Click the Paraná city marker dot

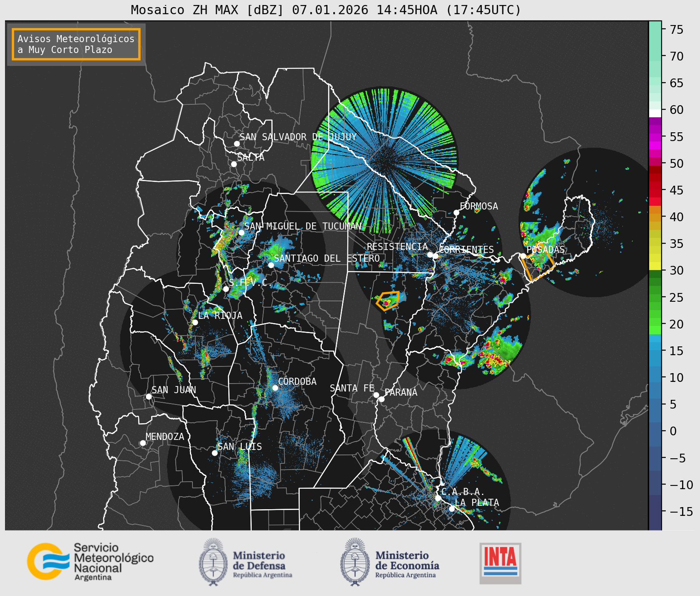coord(382,399)
